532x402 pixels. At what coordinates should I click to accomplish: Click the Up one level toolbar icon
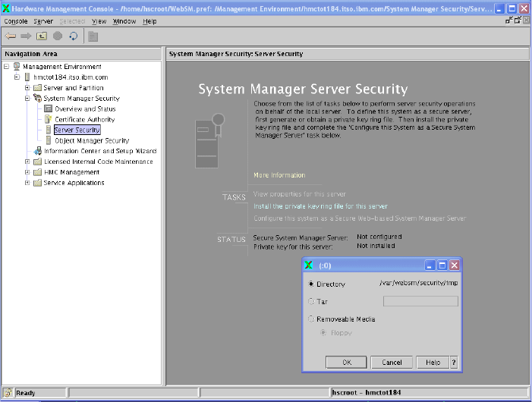tap(42, 36)
